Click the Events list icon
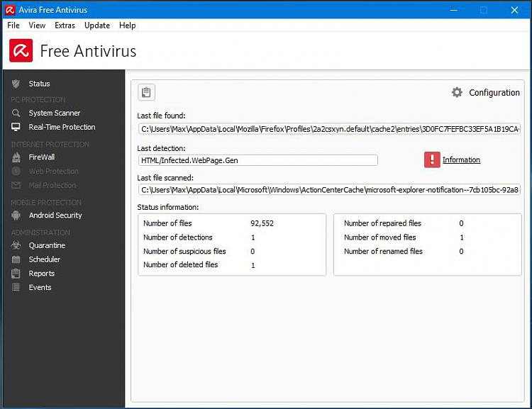The width and height of the screenshot is (532, 409). coord(16,287)
